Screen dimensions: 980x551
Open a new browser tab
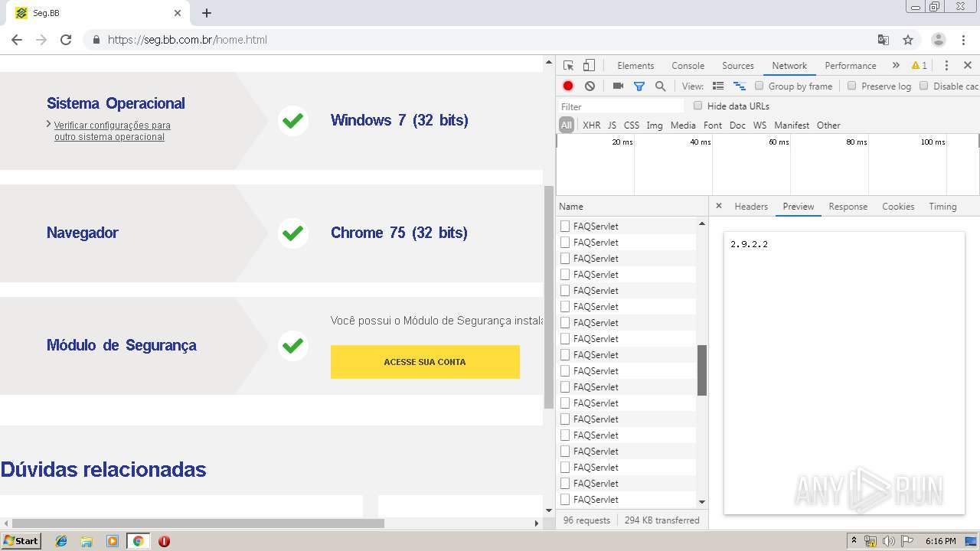click(207, 13)
